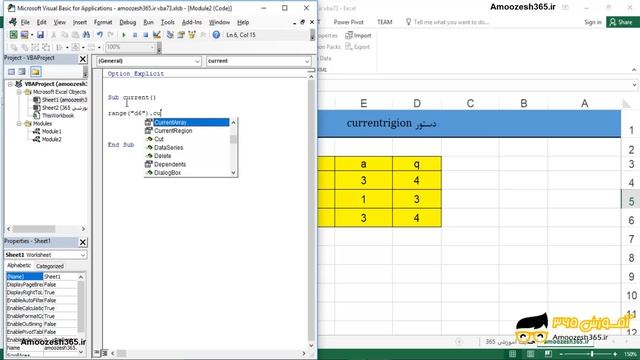Open the Object Browser toolbar icon

point(191,35)
